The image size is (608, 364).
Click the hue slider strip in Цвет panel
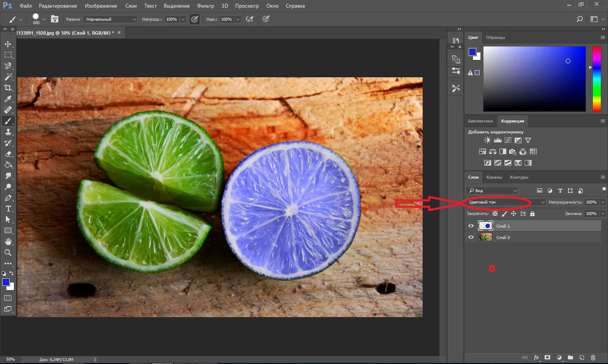(597, 79)
